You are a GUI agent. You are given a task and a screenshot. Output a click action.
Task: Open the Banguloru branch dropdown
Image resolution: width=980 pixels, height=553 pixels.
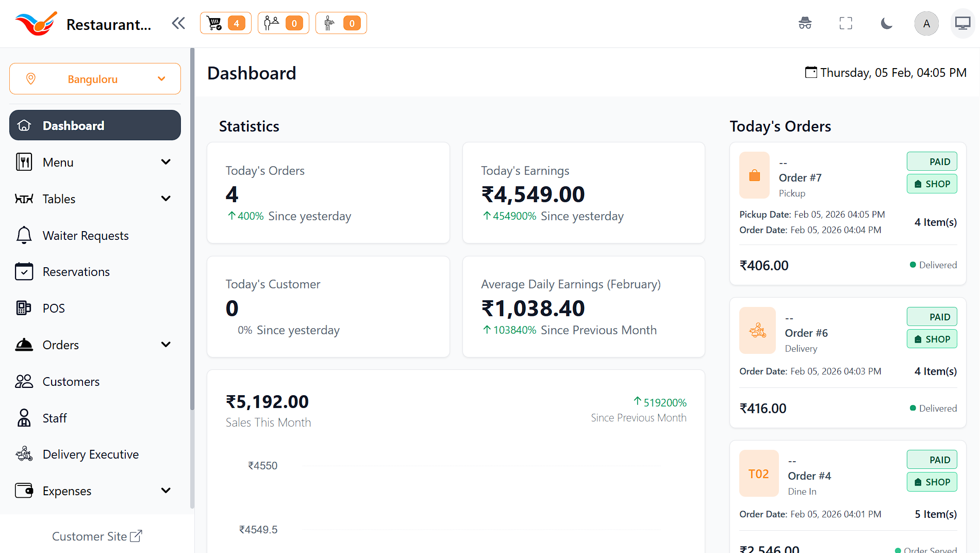(95, 79)
